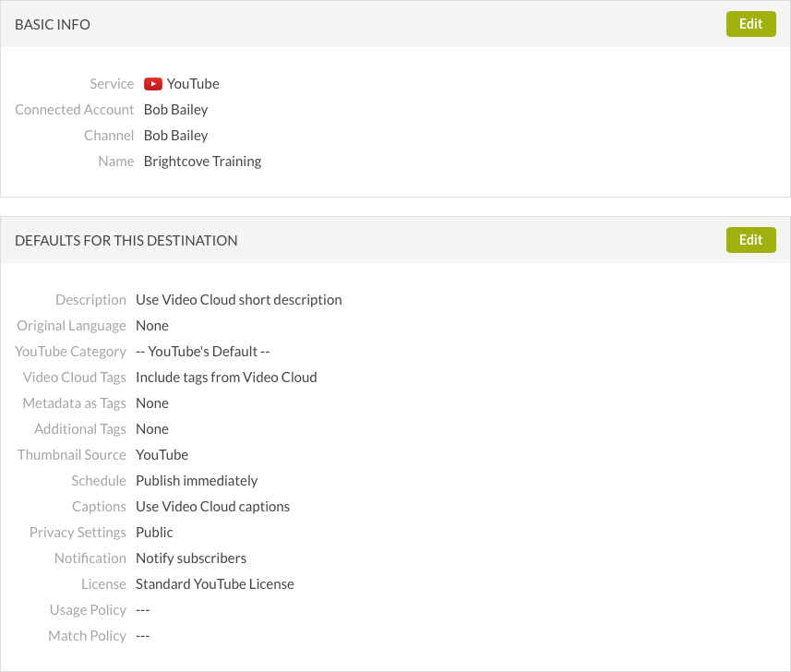Click the Standard YouTube License text
Image resolution: width=791 pixels, height=672 pixels.
point(214,584)
